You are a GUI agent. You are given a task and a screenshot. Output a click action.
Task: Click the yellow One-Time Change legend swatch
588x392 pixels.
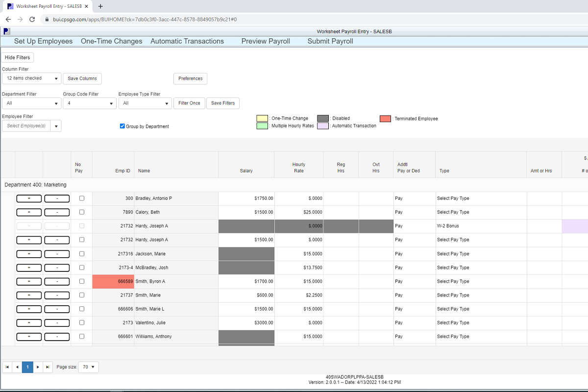tap(261, 118)
